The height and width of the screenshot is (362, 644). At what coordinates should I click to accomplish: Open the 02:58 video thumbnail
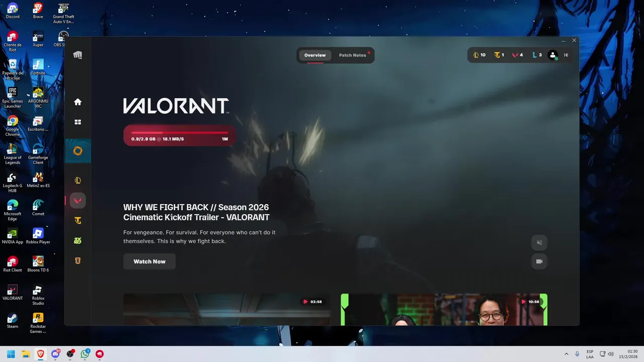[227, 309]
